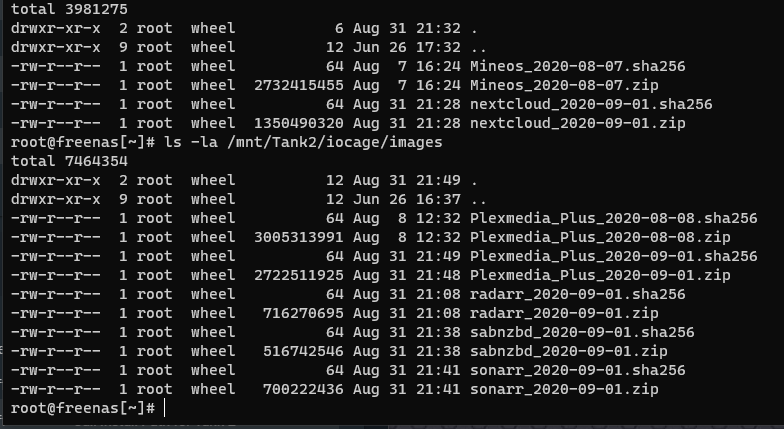The height and width of the screenshot is (429, 784).
Task: Place cursor at the empty bottom prompt
Action: point(166,408)
